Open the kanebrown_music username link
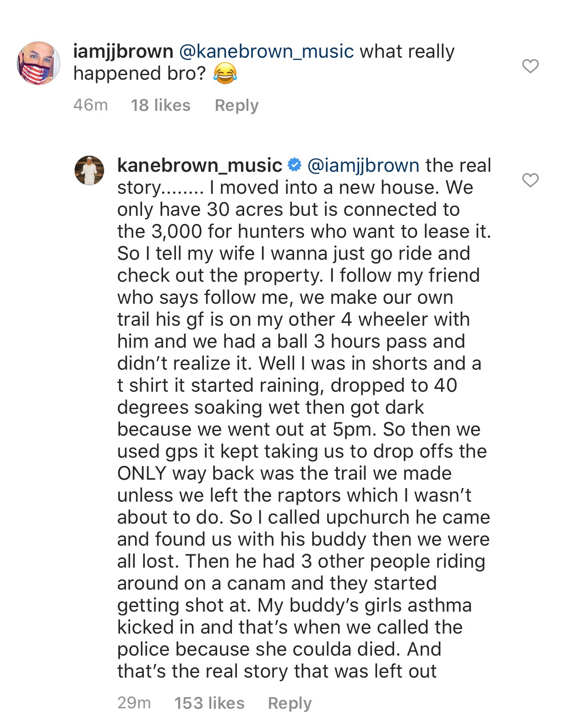569x728 pixels. (x=200, y=165)
